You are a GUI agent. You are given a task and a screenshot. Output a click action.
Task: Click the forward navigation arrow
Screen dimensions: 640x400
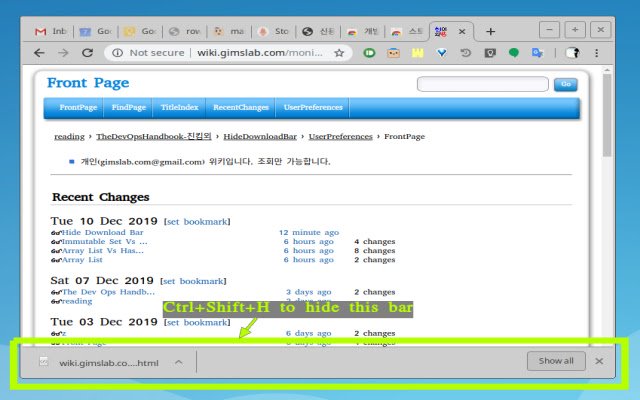tap(63, 53)
